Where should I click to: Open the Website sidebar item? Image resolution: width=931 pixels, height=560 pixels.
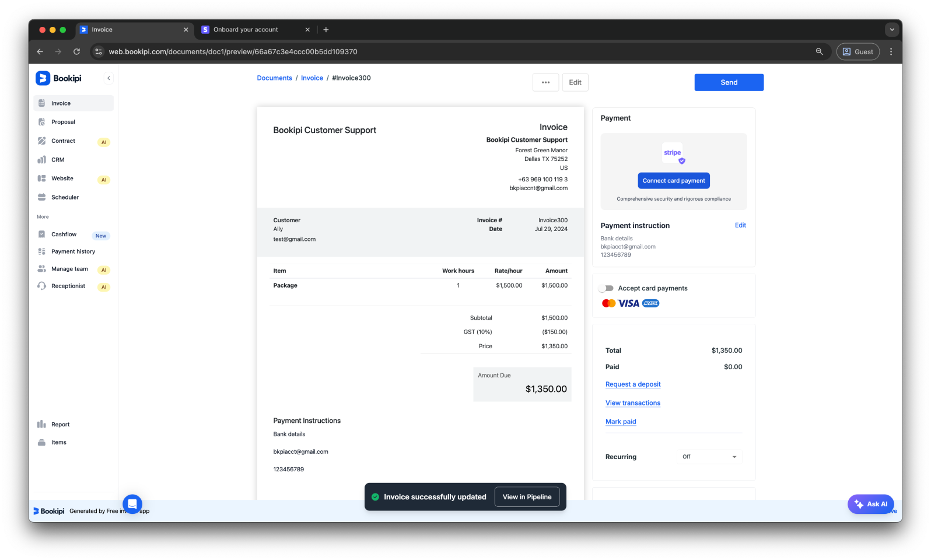pos(73,178)
